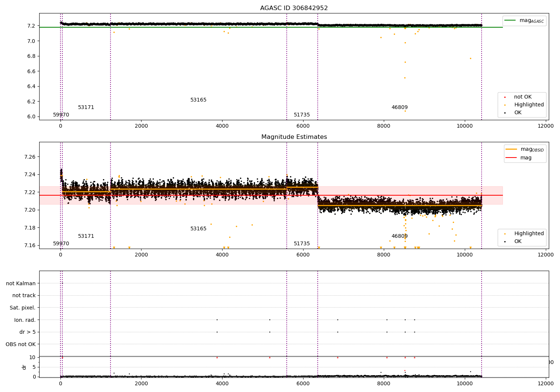Click the 'not OK' legend entry in top plot

coord(518,97)
